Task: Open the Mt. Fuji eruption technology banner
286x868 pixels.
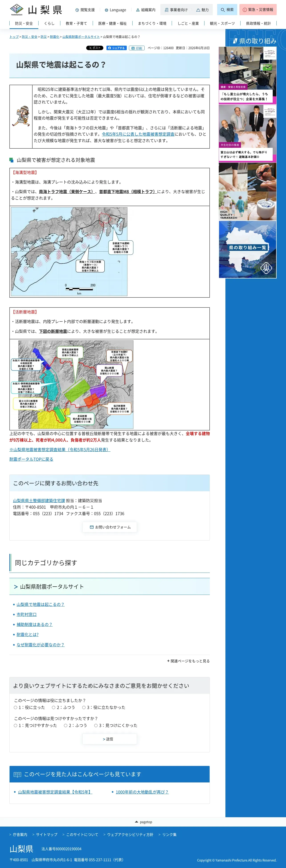Action: click(248, 76)
